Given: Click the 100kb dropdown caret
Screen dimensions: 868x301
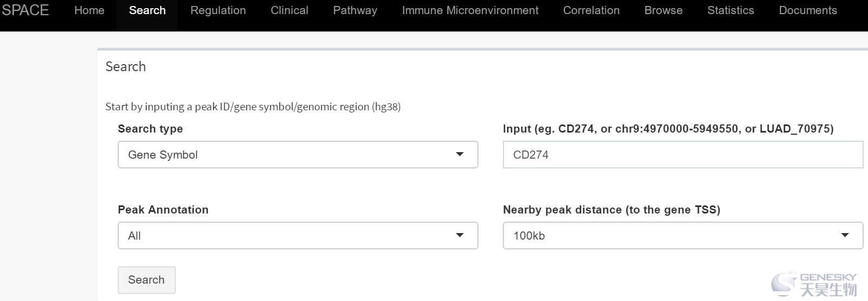Looking at the screenshot, I should (845, 236).
